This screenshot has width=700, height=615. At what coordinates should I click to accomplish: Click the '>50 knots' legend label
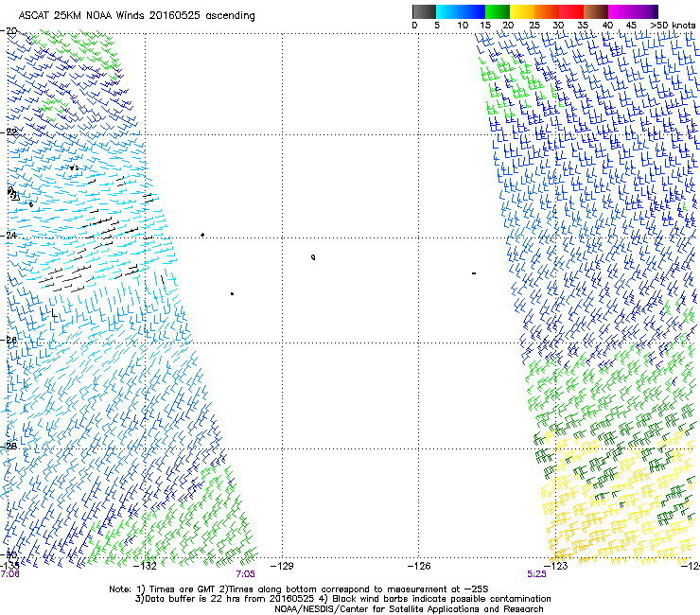click(x=673, y=26)
